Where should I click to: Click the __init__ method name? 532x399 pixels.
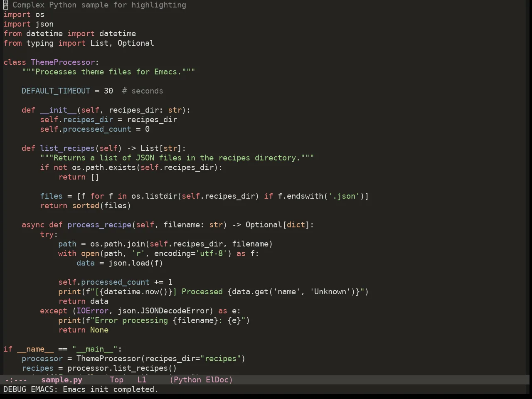[58, 110]
